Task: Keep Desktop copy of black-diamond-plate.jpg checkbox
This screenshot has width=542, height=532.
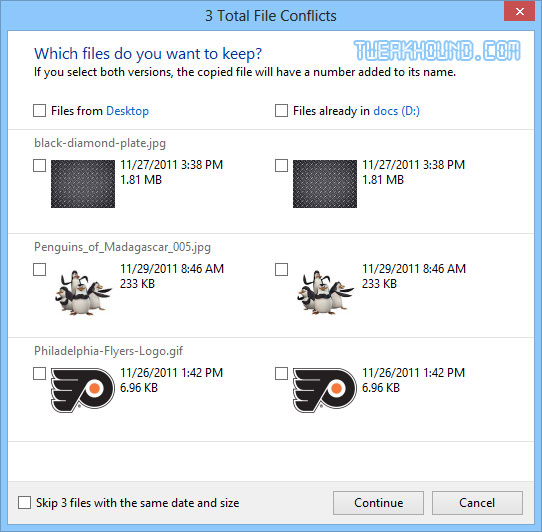Action: tap(39, 165)
